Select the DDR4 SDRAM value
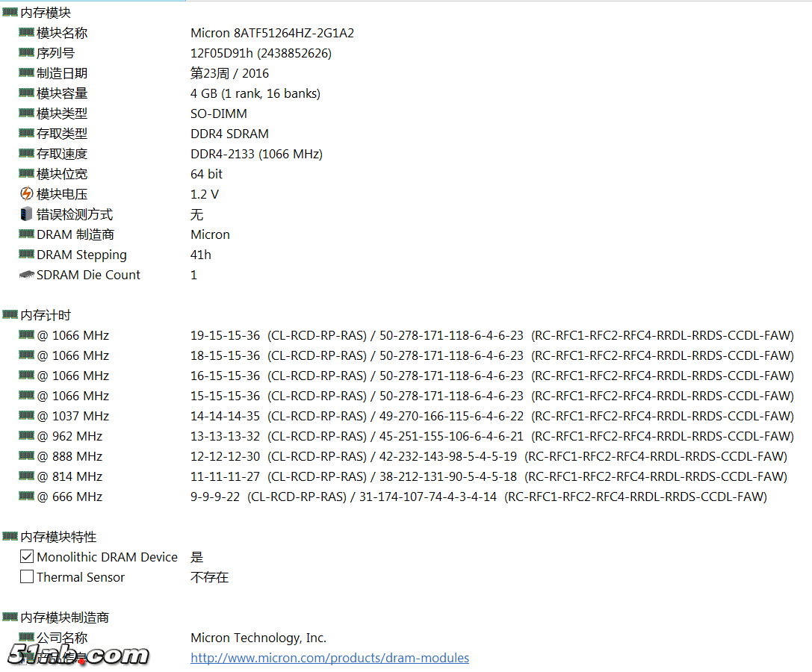812x672 pixels. pyautogui.click(x=230, y=134)
